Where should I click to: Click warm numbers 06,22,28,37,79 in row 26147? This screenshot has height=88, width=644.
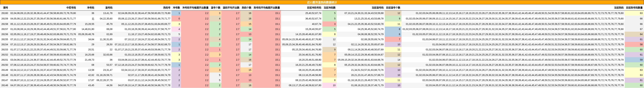[x=105, y=81]
